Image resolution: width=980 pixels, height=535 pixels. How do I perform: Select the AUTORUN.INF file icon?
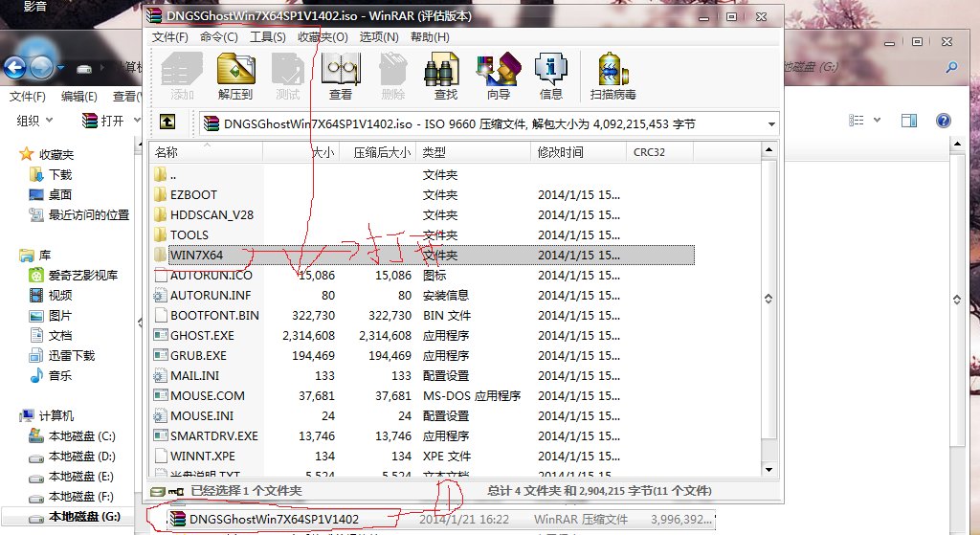pos(160,295)
